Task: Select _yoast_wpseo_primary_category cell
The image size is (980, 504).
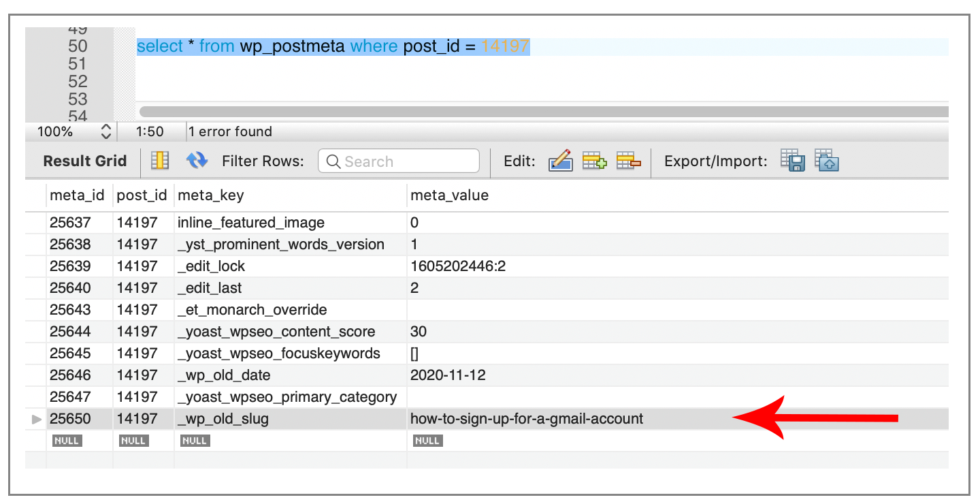Action: pyautogui.click(x=290, y=397)
